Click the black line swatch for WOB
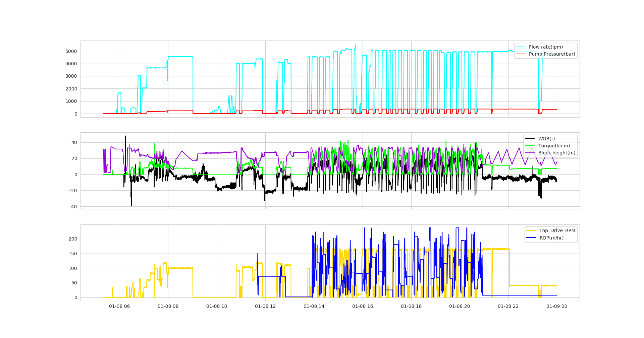This screenshot has height=338, width=644. click(x=530, y=139)
